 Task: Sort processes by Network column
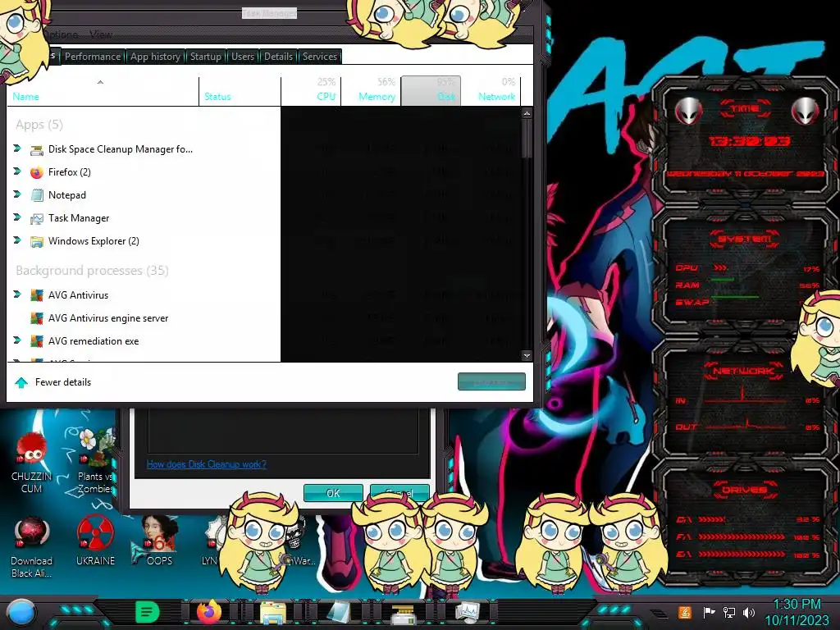(491, 90)
